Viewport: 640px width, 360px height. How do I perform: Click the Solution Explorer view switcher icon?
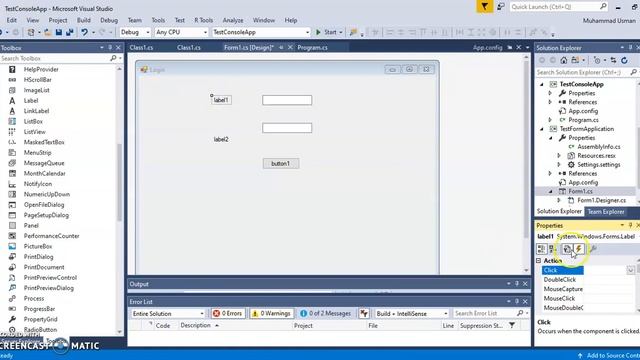point(575,60)
